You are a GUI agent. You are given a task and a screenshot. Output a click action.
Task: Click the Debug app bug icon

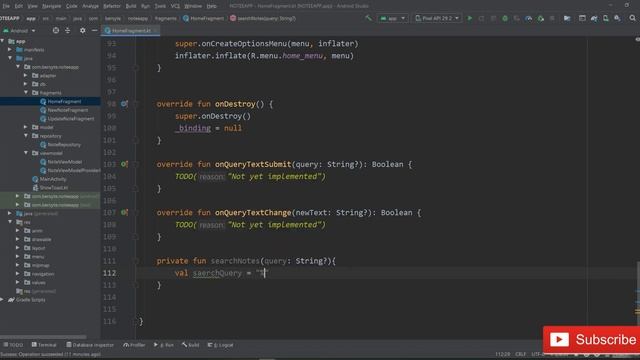click(x=505, y=18)
